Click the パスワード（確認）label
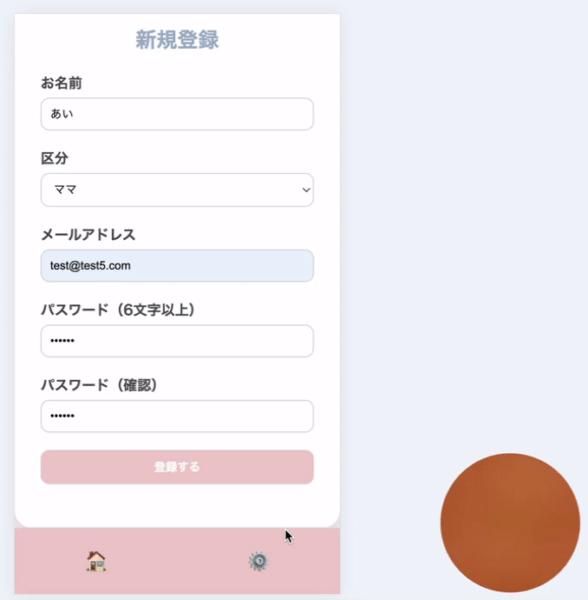The width and height of the screenshot is (588, 600). tap(99, 385)
